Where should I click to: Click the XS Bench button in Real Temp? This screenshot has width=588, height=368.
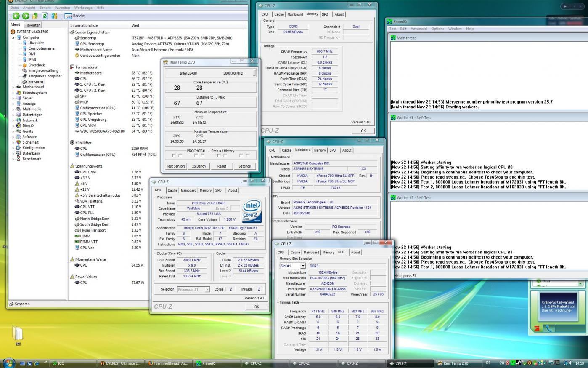[199, 166]
